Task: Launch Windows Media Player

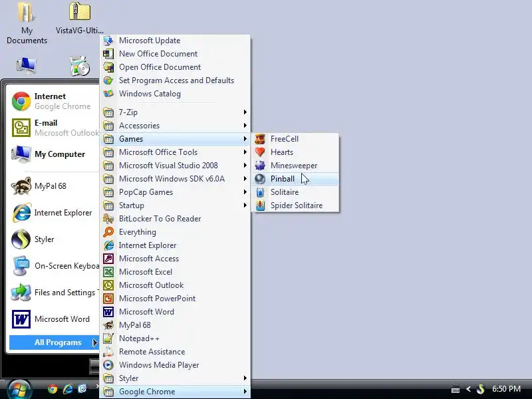Action: pyautogui.click(x=176, y=365)
